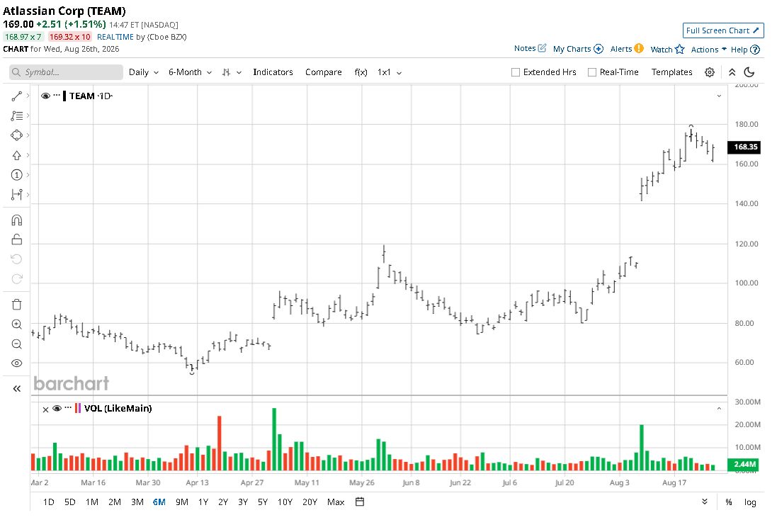Toggle percent scale
This screenshot has height=532, width=777.
pyautogui.click(x=728, y=502)
